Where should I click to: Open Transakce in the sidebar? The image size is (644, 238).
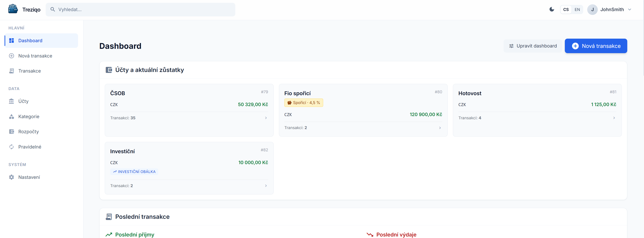[29, 71]
